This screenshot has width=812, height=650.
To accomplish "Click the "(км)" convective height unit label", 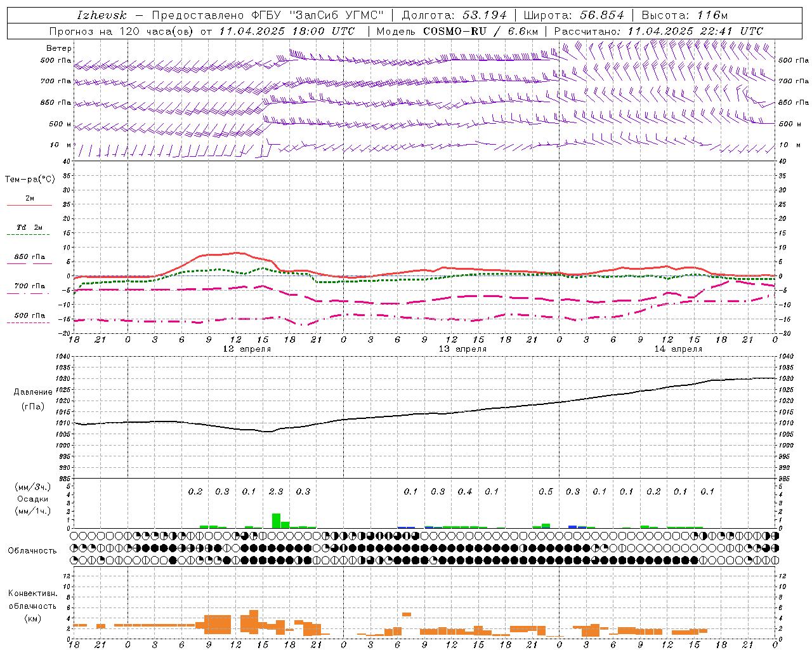I will click(32, 619).
